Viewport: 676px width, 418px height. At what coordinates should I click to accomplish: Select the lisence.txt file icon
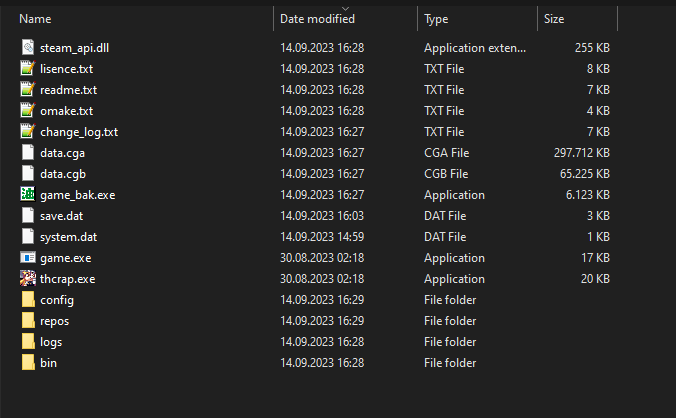coord(28,69)
